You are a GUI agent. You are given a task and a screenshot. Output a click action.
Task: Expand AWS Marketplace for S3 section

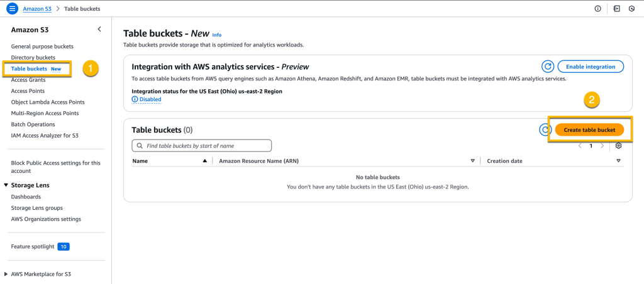click(6, 274)
